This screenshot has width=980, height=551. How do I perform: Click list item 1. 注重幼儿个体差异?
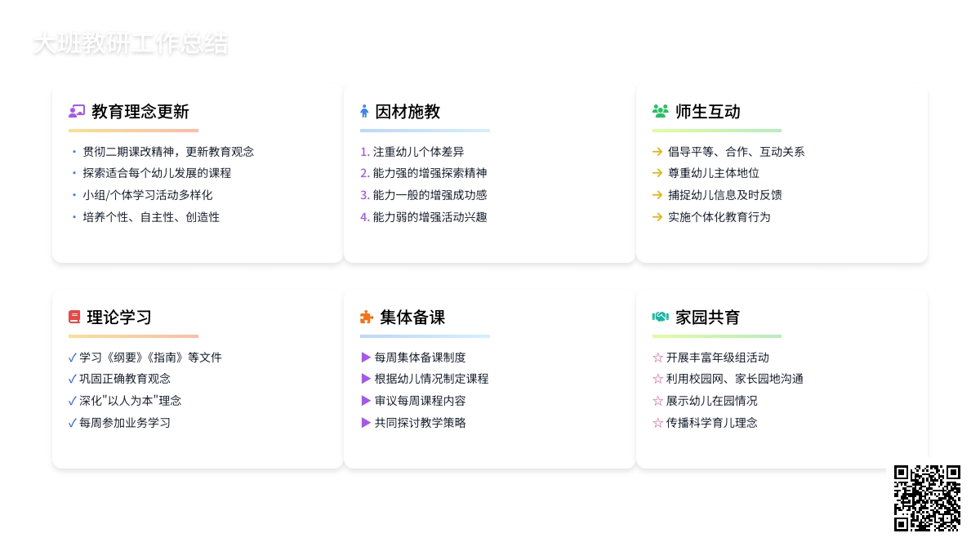[412, 152]
